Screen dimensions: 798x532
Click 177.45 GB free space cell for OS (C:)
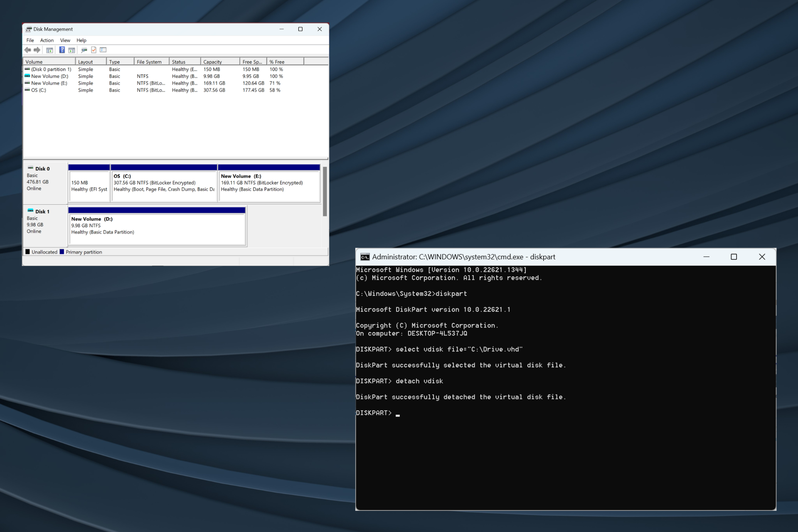tap(253, 90)
